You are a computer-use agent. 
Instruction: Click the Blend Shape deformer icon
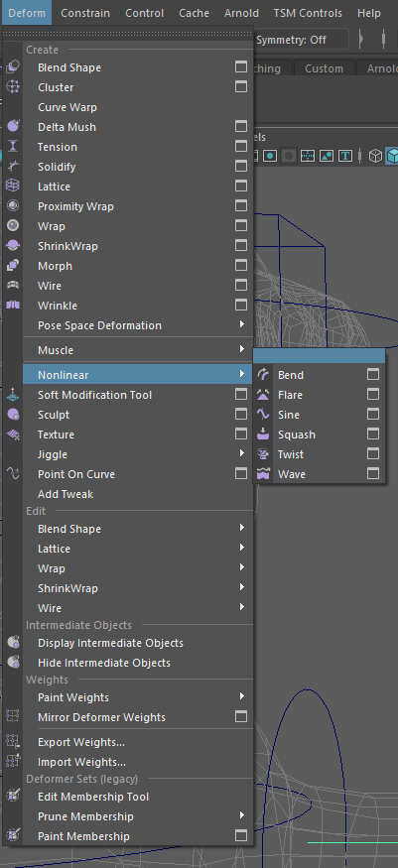13,67
